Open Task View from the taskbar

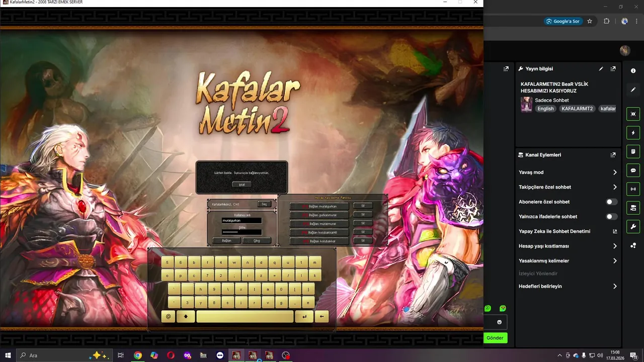coord(121,355)
